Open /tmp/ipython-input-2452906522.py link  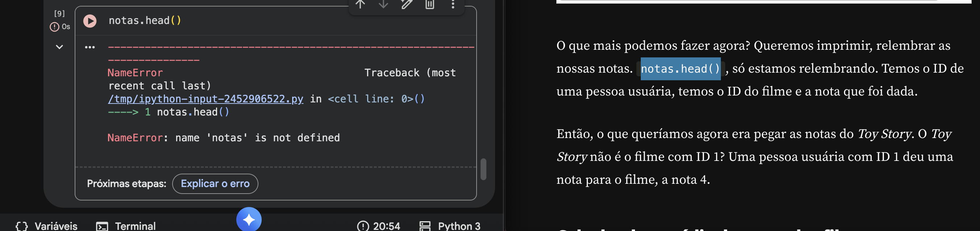(205, 99)
